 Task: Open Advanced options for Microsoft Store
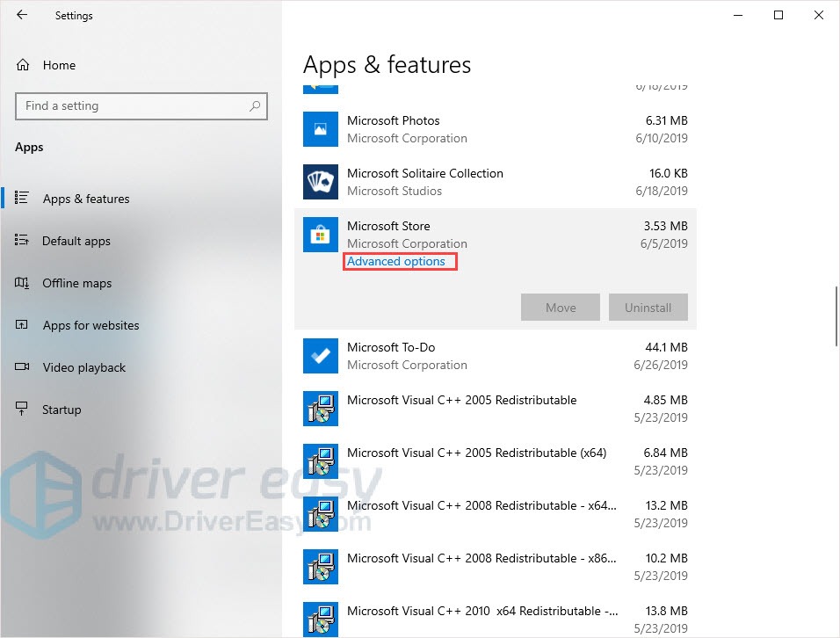pyautogui.click(x=396, y=261)
